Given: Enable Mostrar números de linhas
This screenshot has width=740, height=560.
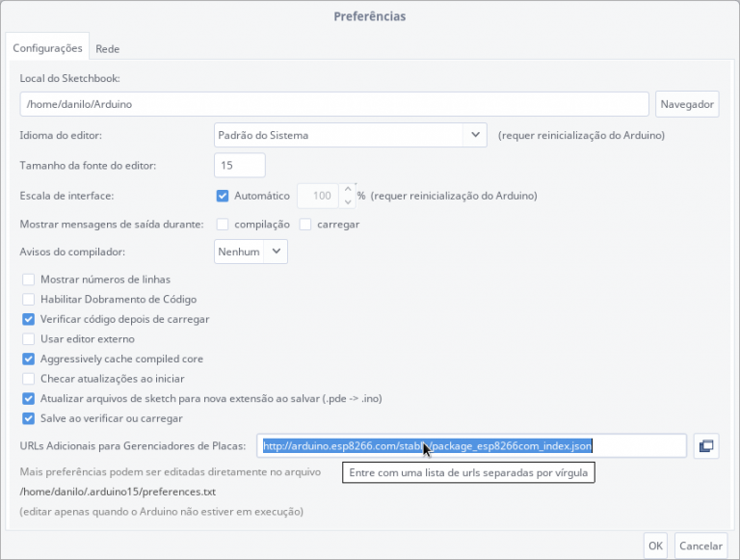Looking at the screenshot, I should 29,280.
